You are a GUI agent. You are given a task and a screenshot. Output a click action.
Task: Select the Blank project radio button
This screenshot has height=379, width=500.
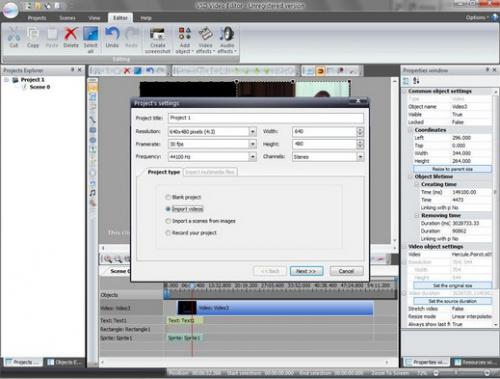point(168,197)
